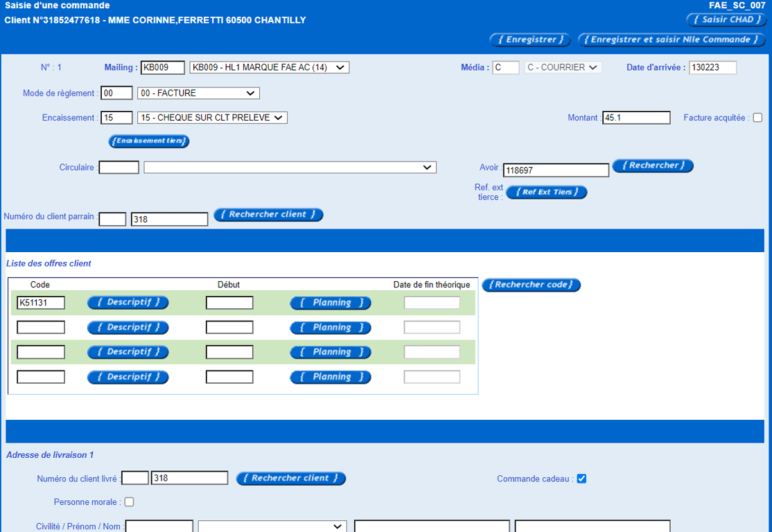Open the Mode de règlement dropdown
The image size is (772, 532).
[x=198, y=93]
